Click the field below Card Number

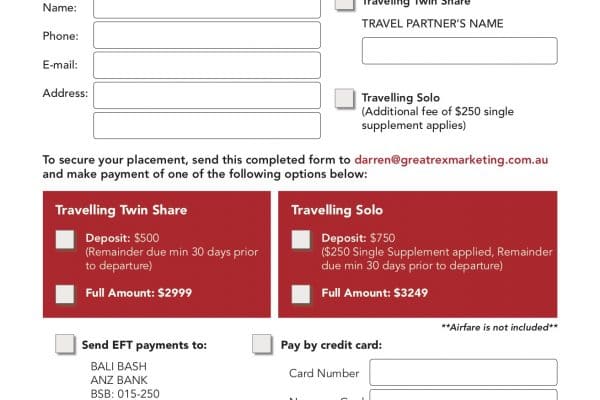[x=463, y=395]
